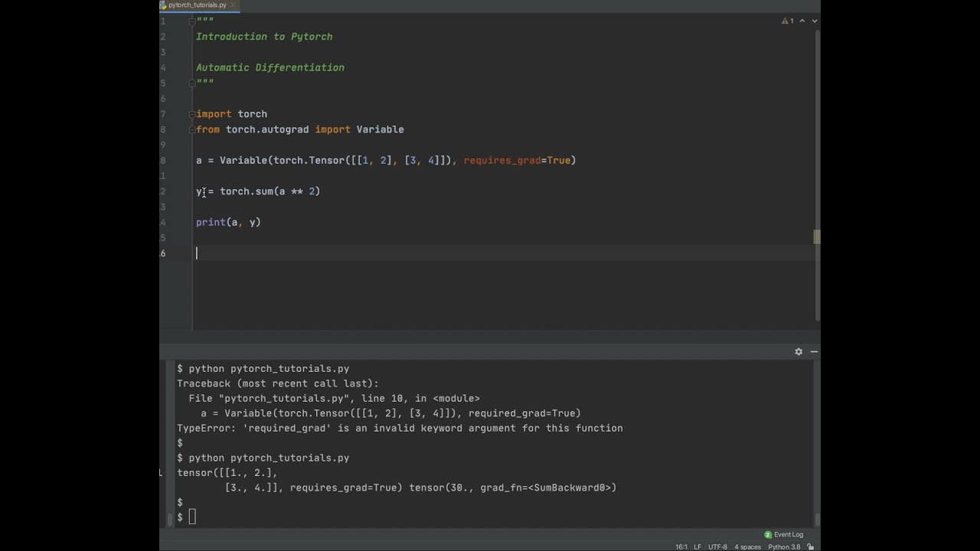Click 'torch.sum(a ** 2)' expression

tap(270, 191)
